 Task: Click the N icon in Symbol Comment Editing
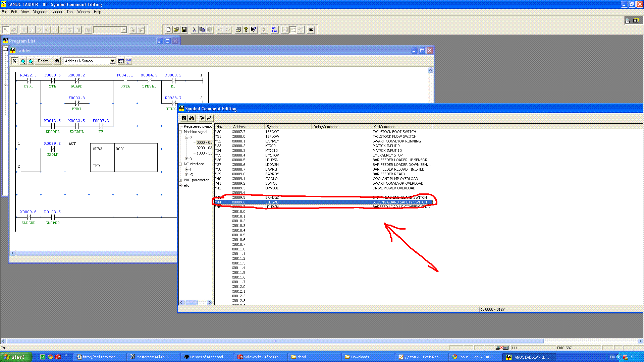(184, 118)
